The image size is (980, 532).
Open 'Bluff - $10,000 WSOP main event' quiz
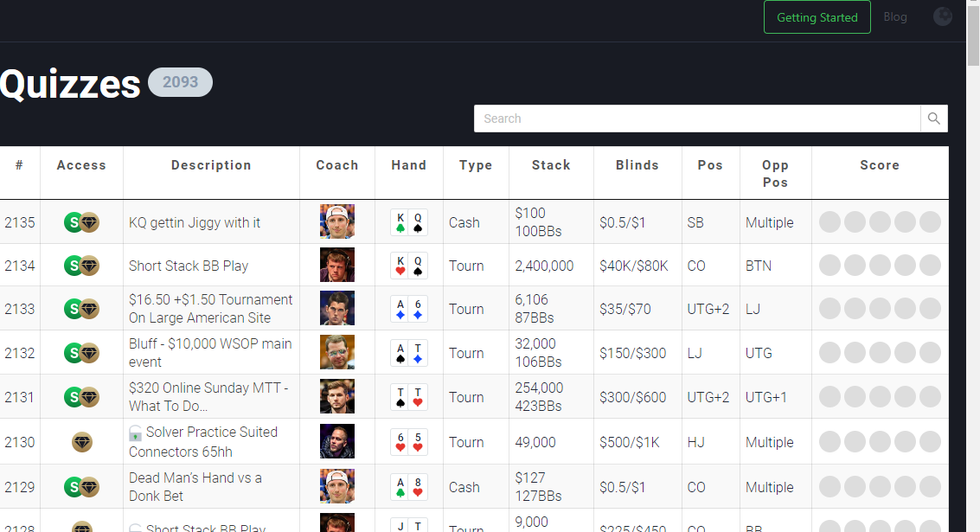pos(210,353)
